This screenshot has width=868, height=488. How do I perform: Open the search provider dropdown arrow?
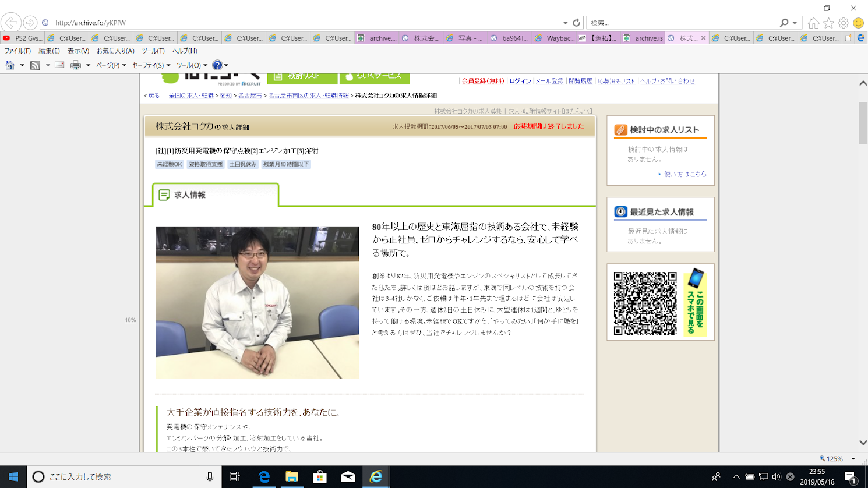(795, 23)
